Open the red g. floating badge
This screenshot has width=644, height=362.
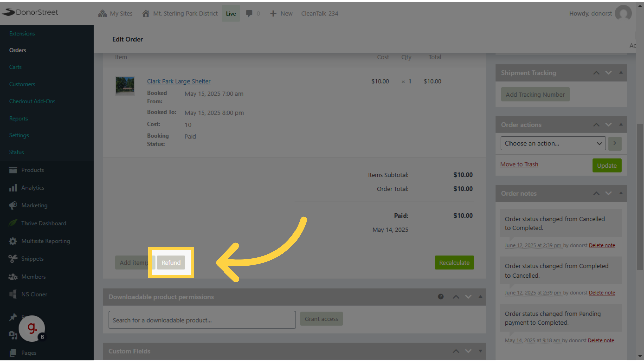coord(32,328)
